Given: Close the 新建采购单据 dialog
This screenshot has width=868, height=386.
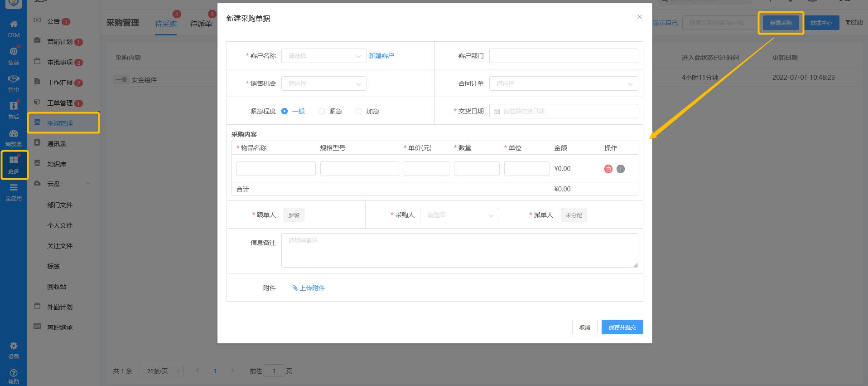Looking at the screenshot, I should [x=640, y=17].
